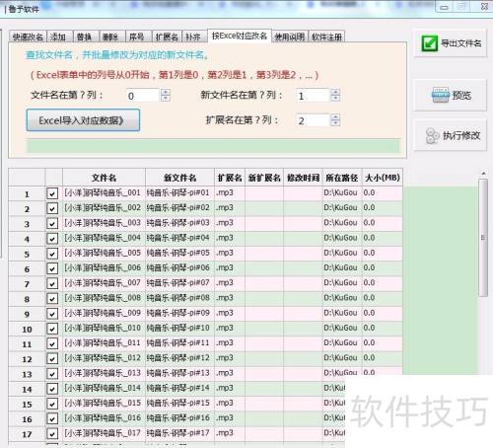This screenshot has width=493, height=448.
Task: Sort by the 新文件名 column header
Action: 179,178
